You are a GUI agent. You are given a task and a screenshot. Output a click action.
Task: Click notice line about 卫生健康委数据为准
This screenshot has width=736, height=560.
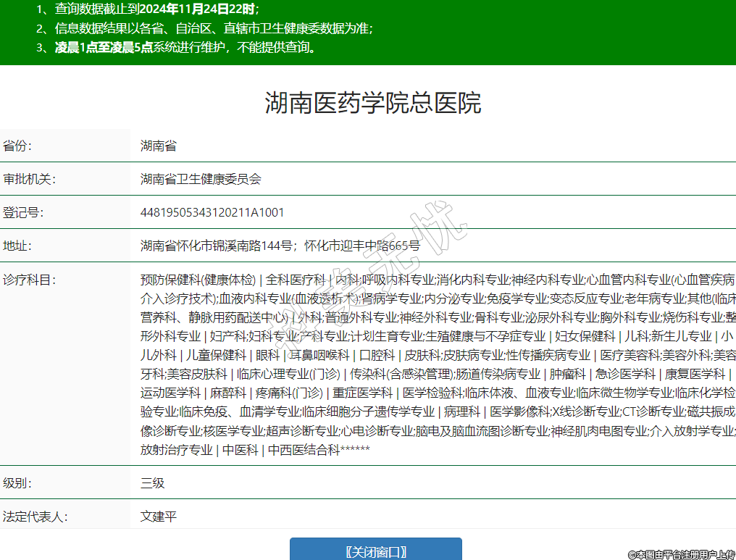pos(204,28)
